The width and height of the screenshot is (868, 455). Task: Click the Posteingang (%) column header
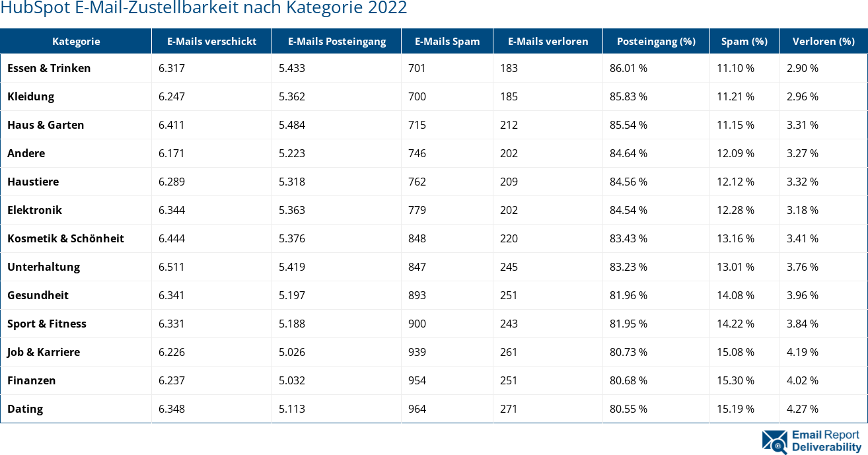[656, 41]
